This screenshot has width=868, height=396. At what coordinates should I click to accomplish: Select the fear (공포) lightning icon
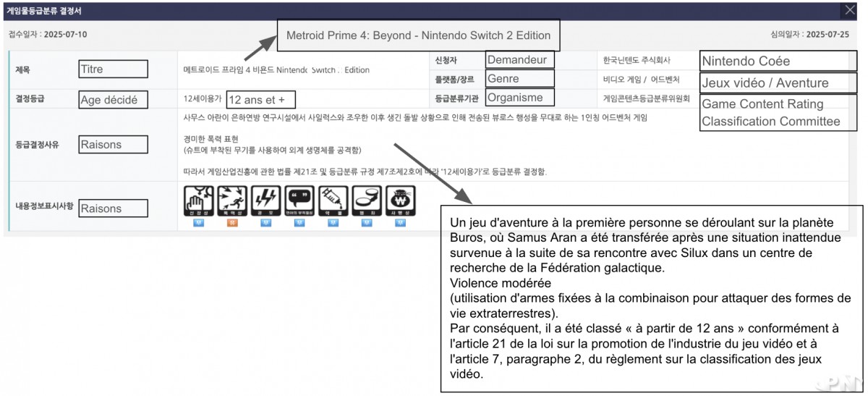coord(266,201)
